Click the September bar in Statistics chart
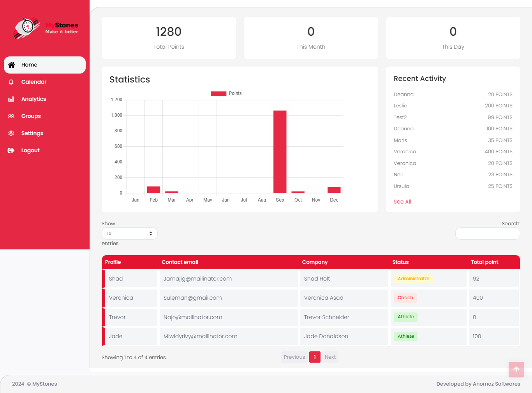The width and height of the screenshot is (532, 393). 280,152
